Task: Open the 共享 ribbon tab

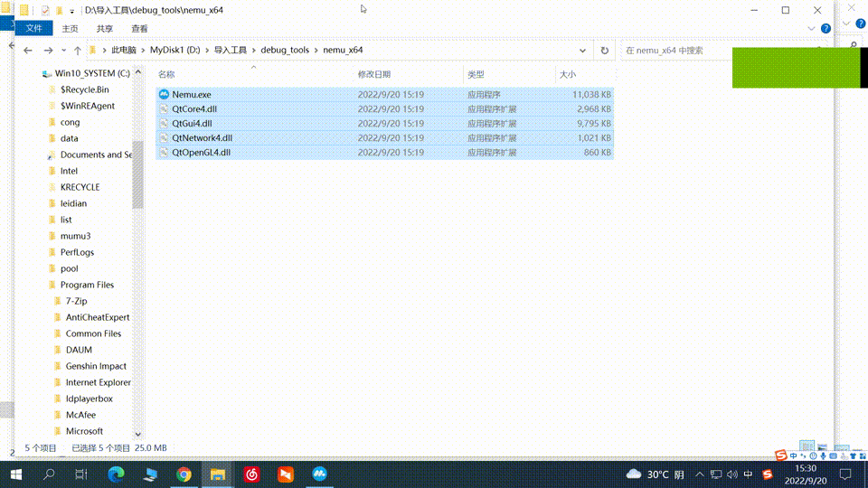Action: click(x=105, y=28)
